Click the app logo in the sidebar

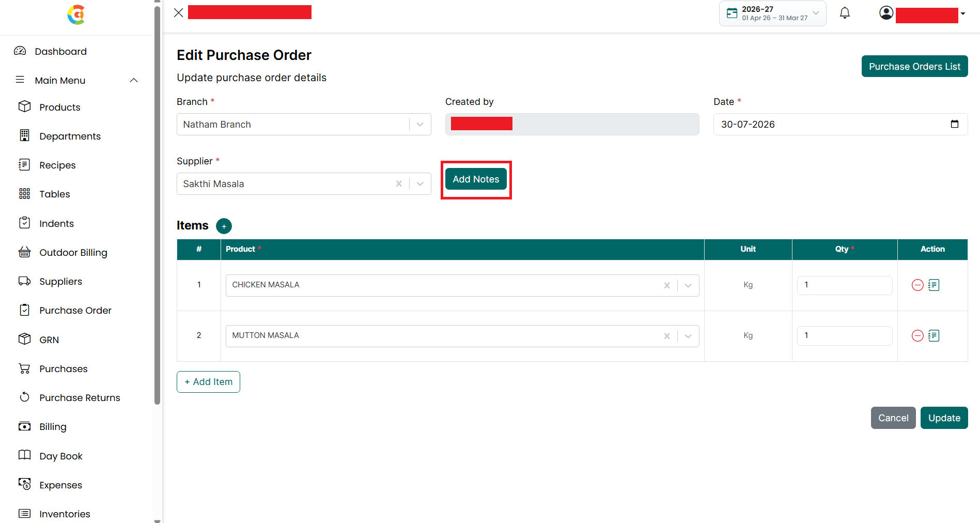click(x=76, y=14)
